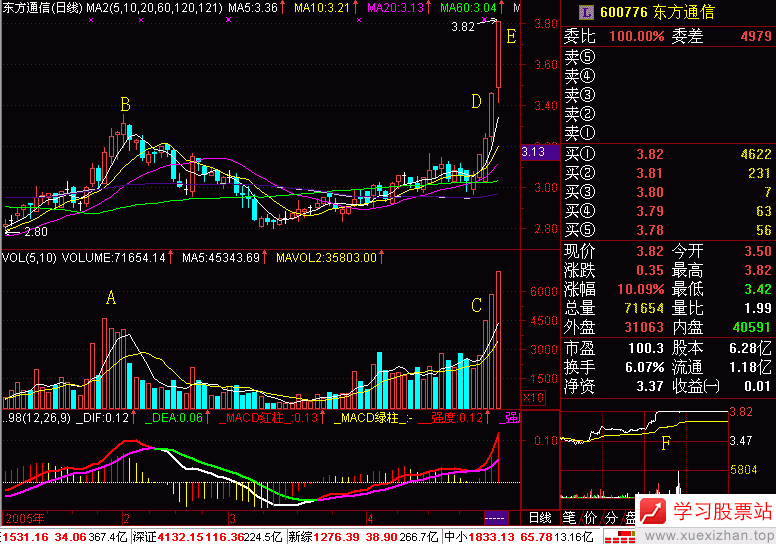Click the 净资 value 3.37
The image size is (776, 544).
point(650,386)
